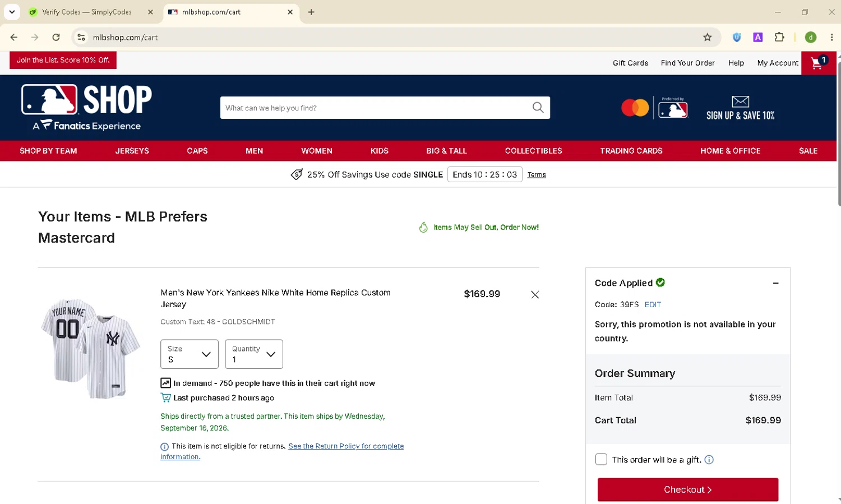Open the Home & Office menu
This screenshot has height=504, width=841.
731,151
